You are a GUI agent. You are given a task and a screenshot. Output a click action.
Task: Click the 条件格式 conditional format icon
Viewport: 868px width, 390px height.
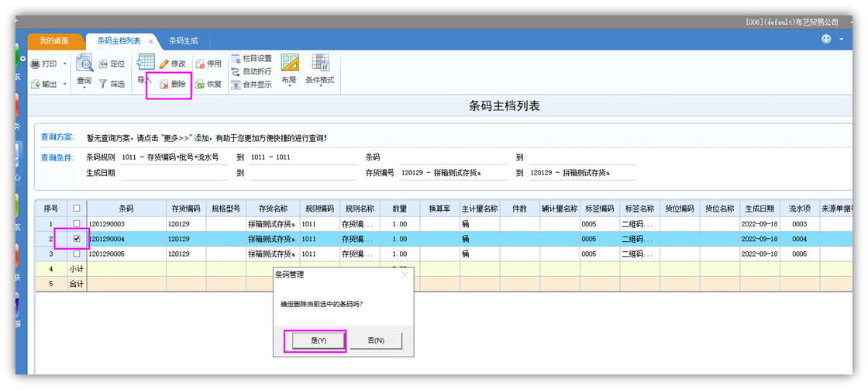click(x=321, y=63)
